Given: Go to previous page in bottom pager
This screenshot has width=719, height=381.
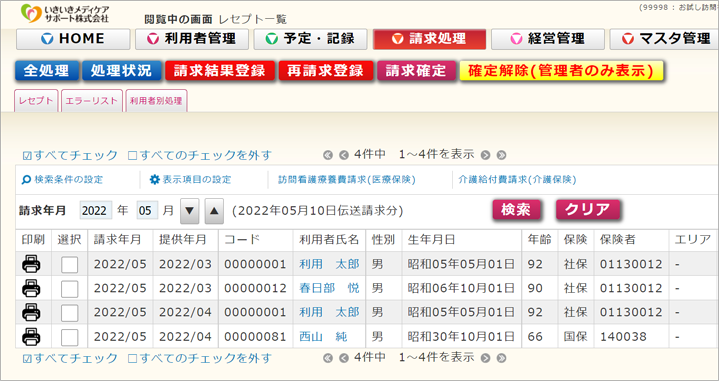Looking at the screenshot, I should pyautogui.click(x=343, y=358).
